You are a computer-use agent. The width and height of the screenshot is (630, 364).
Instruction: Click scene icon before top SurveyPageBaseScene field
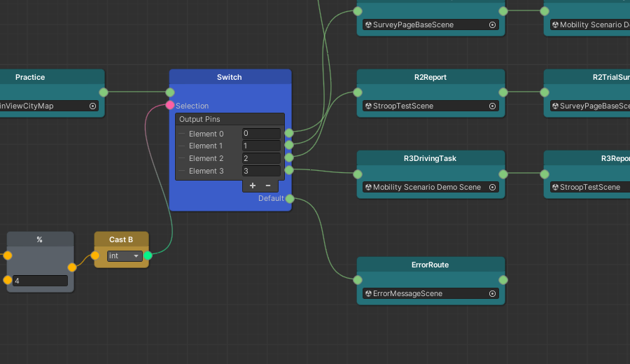tap(368, 25)
